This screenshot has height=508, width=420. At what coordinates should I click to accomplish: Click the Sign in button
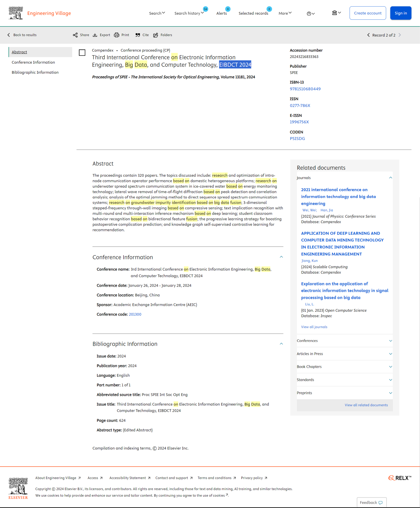(x=401, y=13)
